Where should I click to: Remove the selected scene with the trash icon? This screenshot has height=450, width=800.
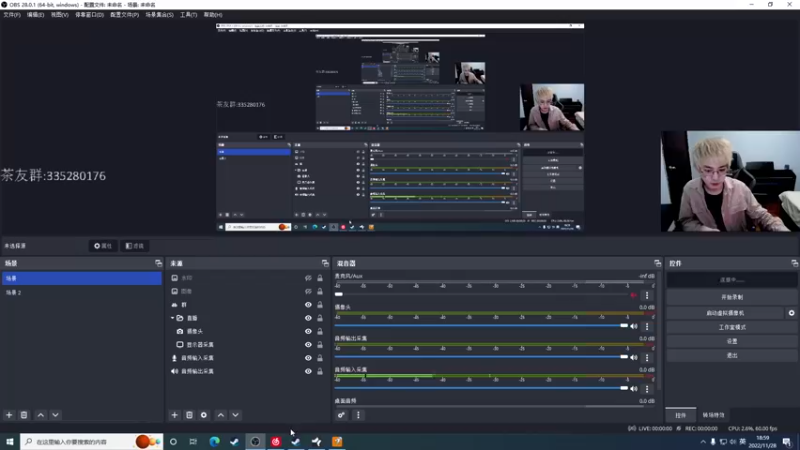tap(24, 415)
